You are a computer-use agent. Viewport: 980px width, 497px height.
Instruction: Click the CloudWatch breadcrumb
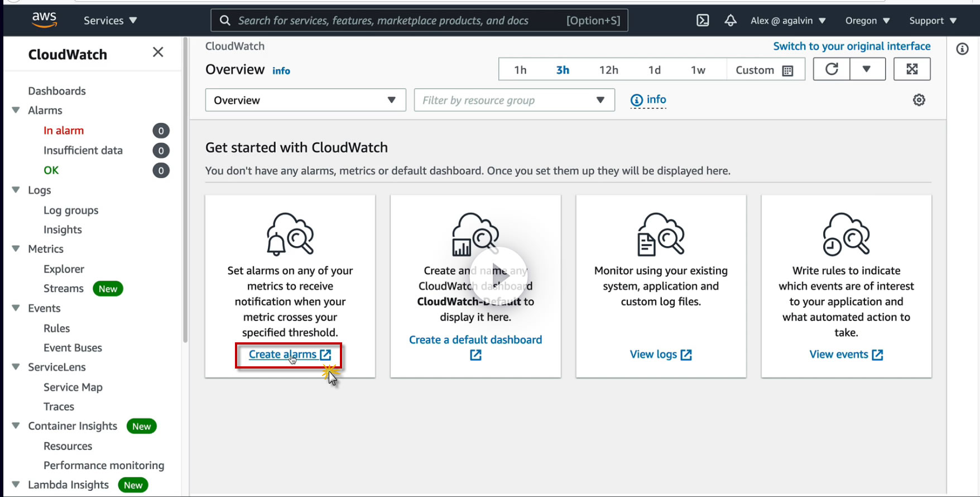coord(235,46)
